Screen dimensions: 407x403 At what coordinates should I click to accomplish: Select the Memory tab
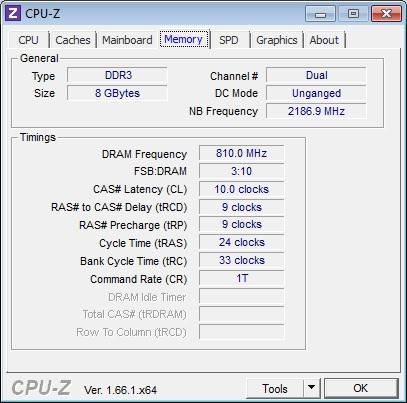(183, 39)
